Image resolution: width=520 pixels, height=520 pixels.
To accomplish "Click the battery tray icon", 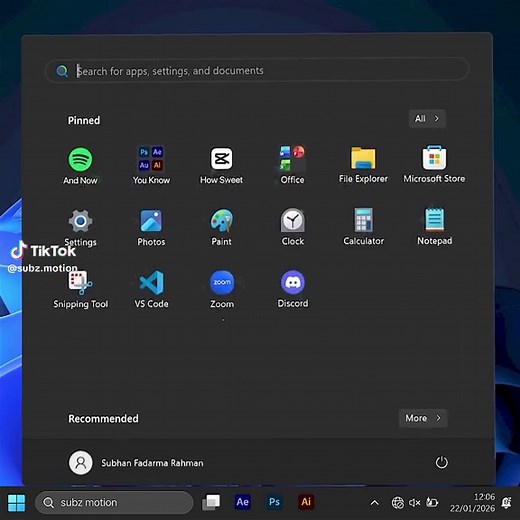I will (x=432, y=502).
